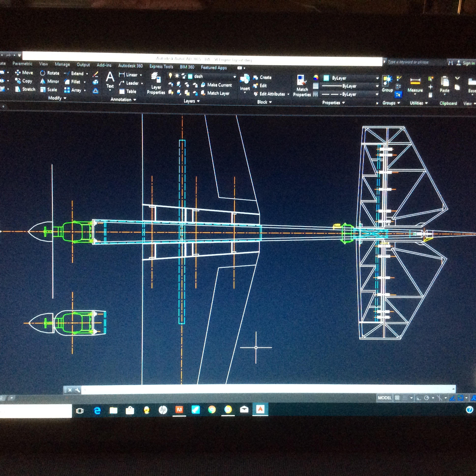Toggle ortho mode in status bar
Screen dimensions: 476x476
(419, 398)
